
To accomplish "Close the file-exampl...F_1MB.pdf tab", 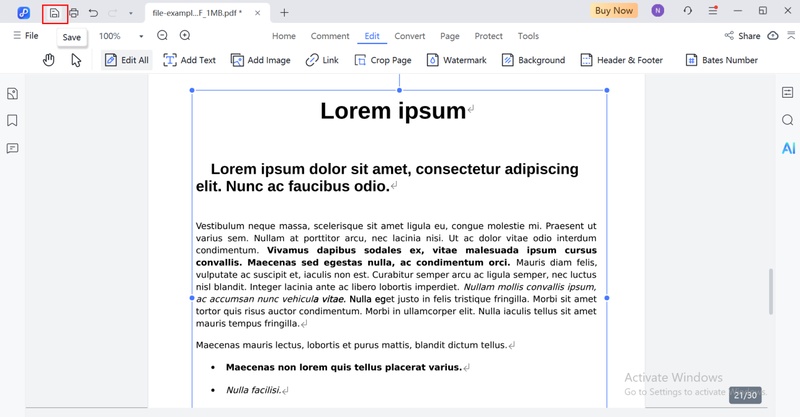I will 258,13.
